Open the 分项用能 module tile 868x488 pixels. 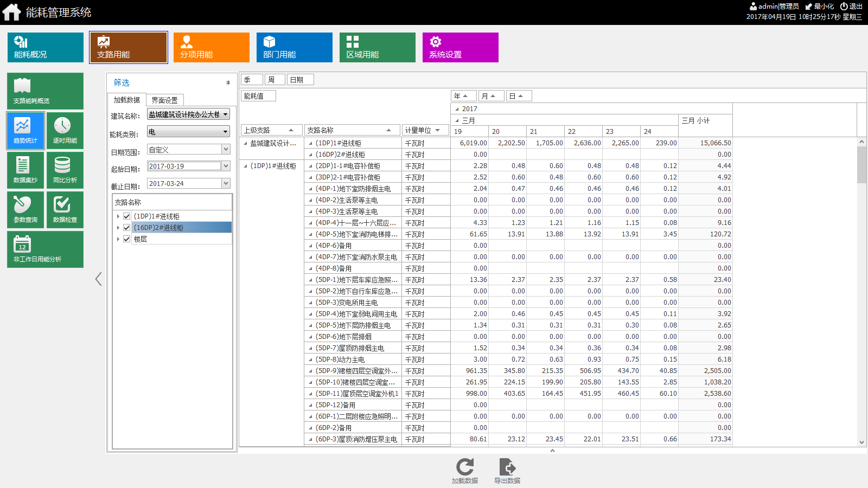click(x=212, y=47)
